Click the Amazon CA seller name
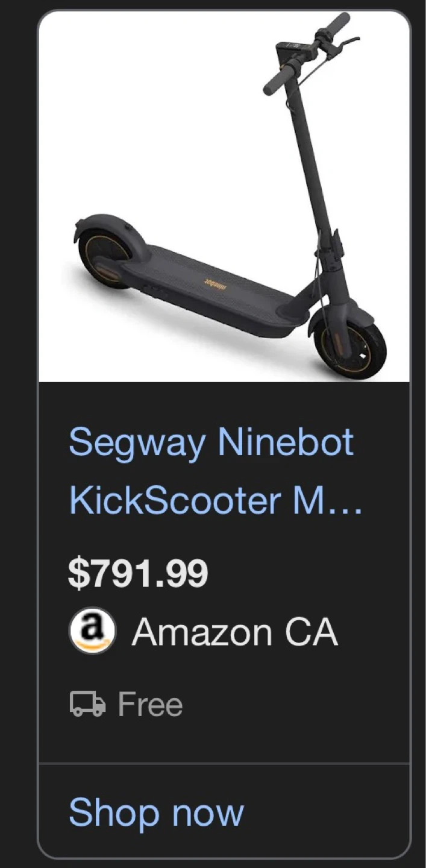Screen dimensions: 426x868 click(234, 632)
